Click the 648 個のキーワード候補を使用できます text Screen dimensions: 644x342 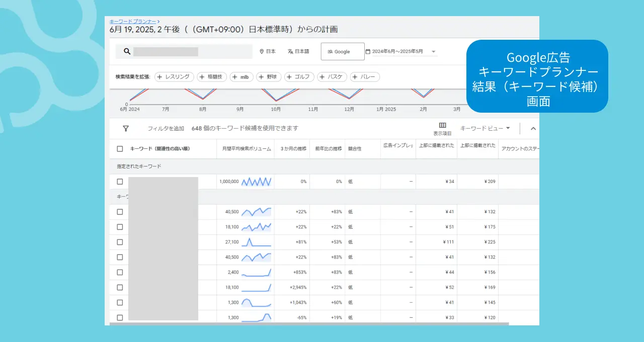[x=245, y=129]
